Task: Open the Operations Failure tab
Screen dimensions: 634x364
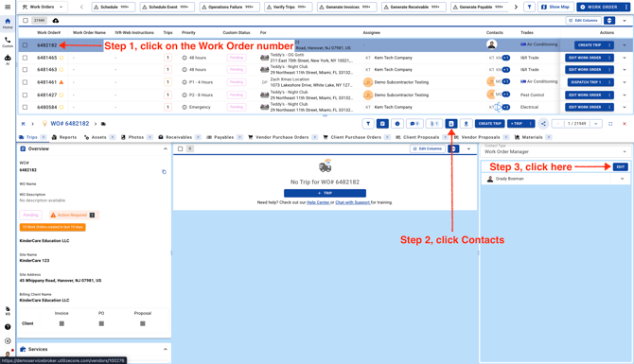Action: click(x=230, y=7)
